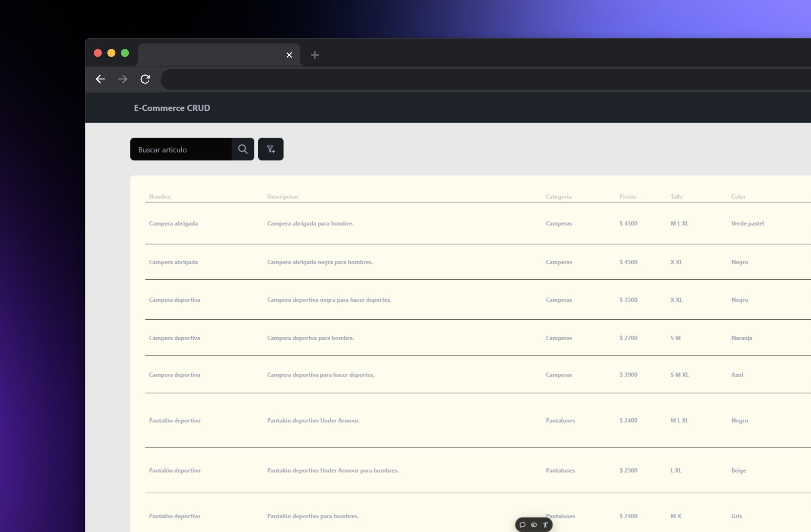Open the chat bubble in floating toolbar
This screenshot has width=811, height=532.
pos(522,525)
